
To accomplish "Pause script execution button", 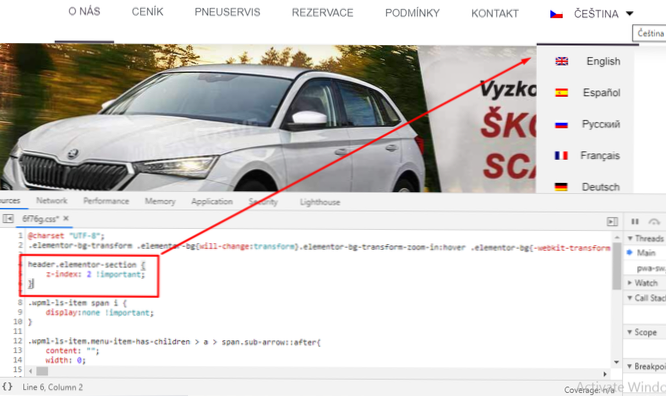I will [x=635, y=221].
